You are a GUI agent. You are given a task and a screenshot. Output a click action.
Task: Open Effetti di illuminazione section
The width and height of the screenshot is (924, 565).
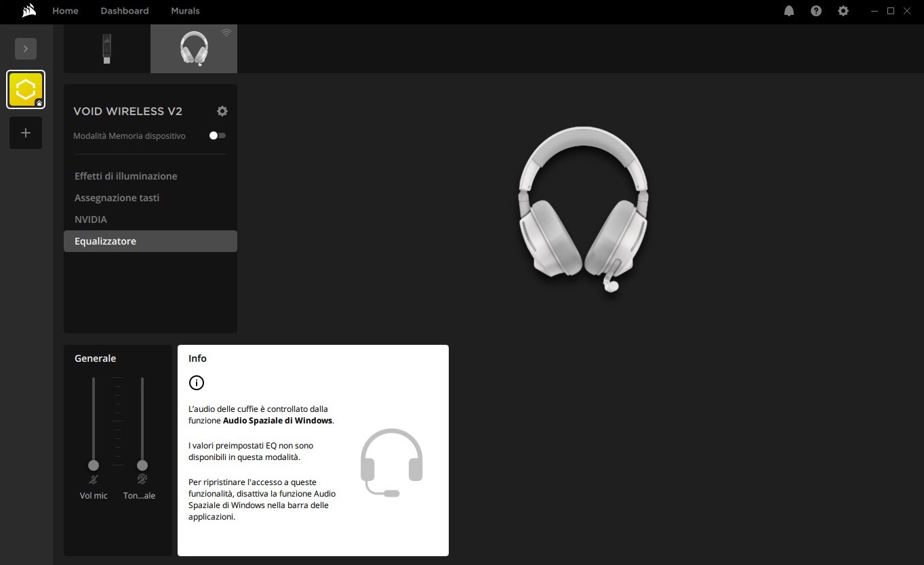point(125,176)
